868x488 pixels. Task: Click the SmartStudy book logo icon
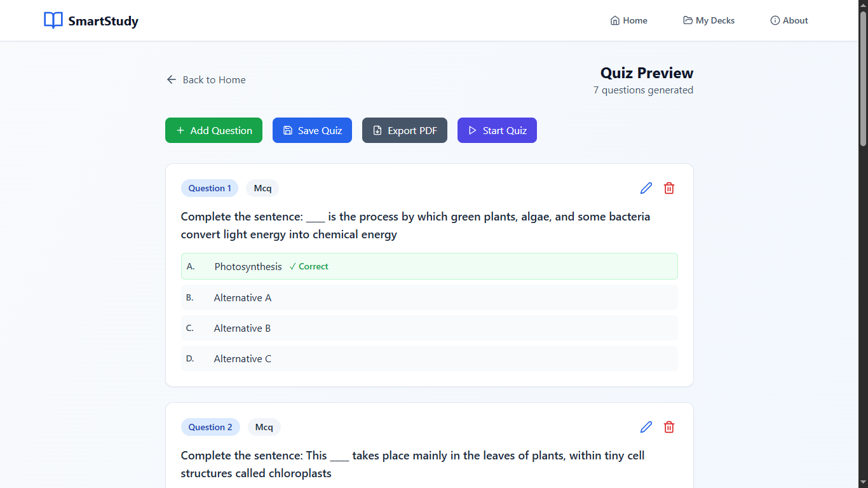(x=53, y=20)
